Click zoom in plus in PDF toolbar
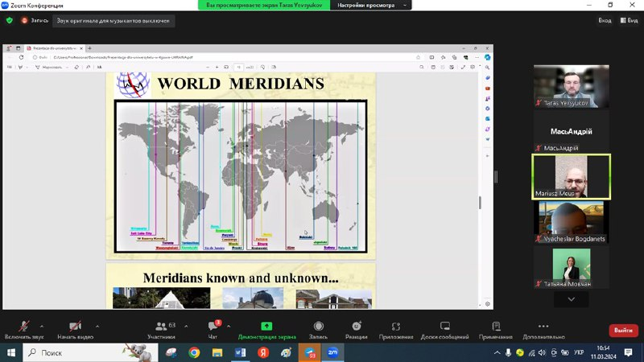 [x=217, y=68]
